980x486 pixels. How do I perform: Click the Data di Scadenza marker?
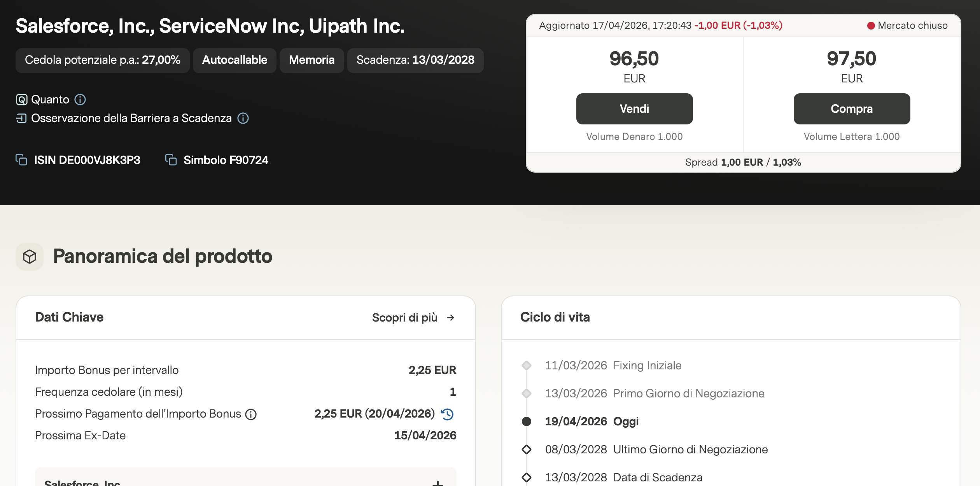point(527,477)
